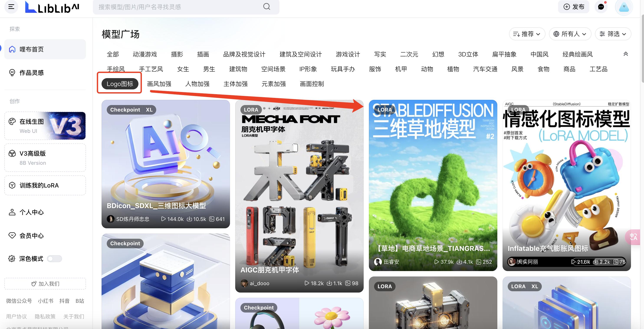Open the floating translate icon

634,237
